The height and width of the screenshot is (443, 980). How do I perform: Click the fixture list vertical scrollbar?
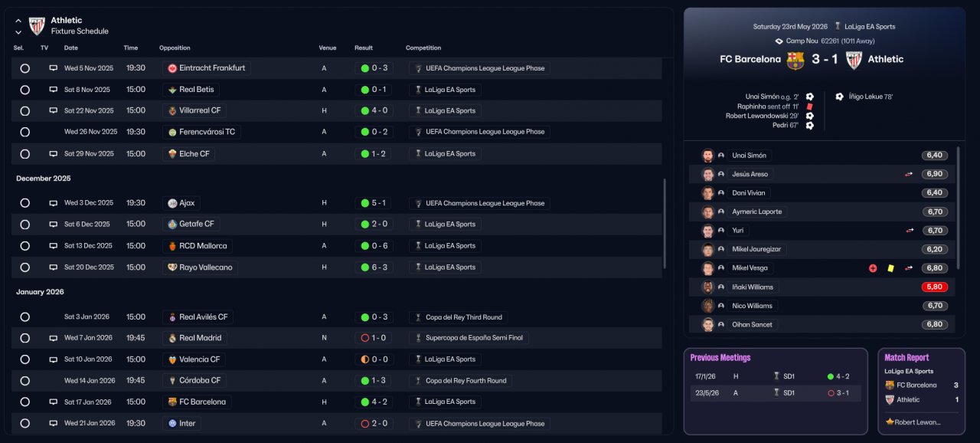coord(664,225)
